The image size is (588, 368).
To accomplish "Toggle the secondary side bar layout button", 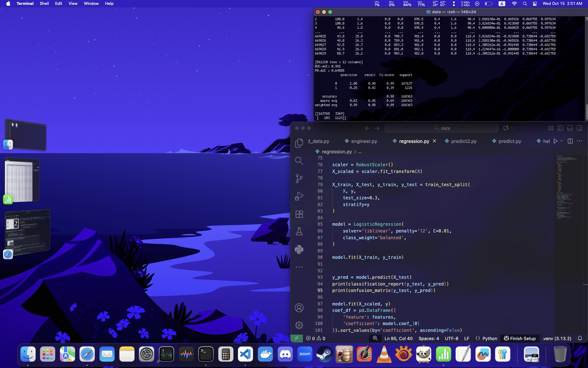I will tap(579, 128).
